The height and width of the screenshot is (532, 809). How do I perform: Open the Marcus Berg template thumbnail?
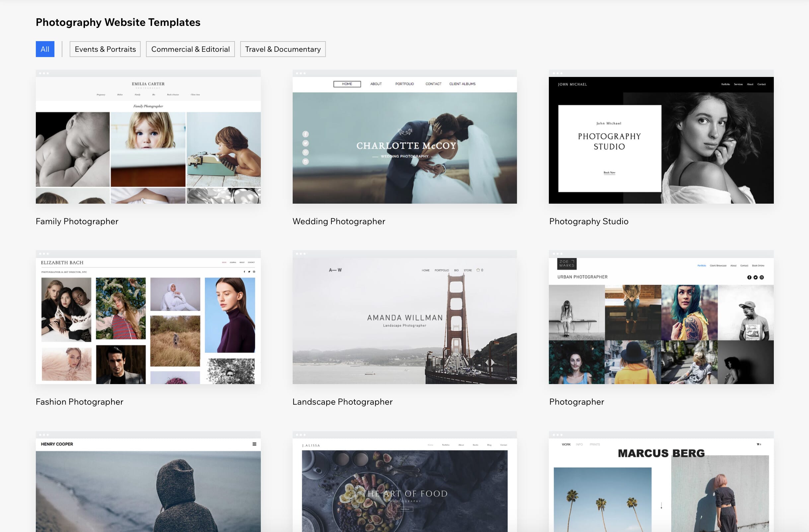[x=661, y=482]
